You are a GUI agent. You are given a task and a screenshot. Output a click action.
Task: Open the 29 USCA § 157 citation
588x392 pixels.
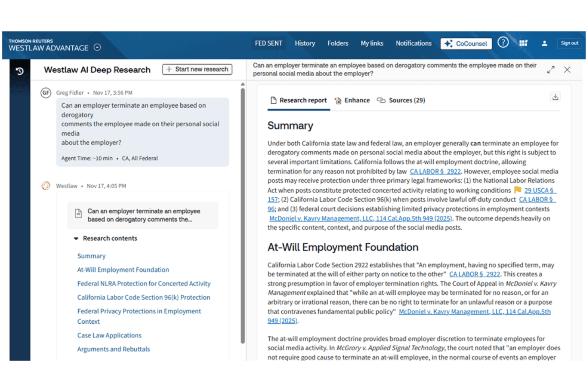[x=539, y=190]
